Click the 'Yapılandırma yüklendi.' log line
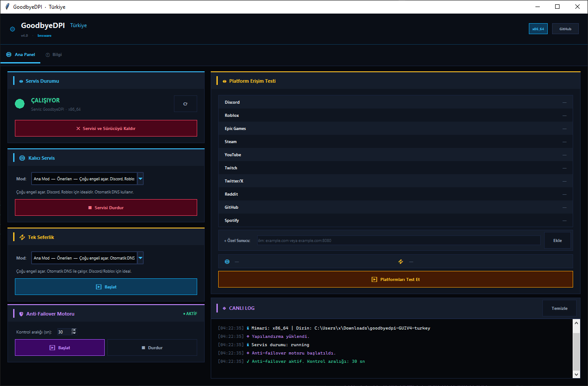The height and width of the screenshot is (386, 588). (x=264, y=336)
